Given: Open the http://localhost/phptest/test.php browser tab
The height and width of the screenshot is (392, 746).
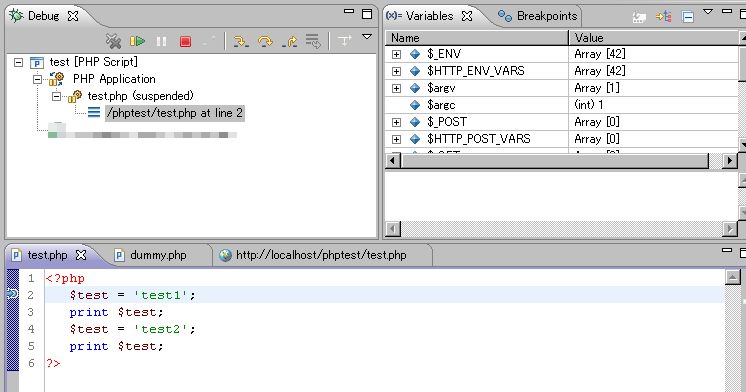Looking at the screenshot, I should click(321, 255).
